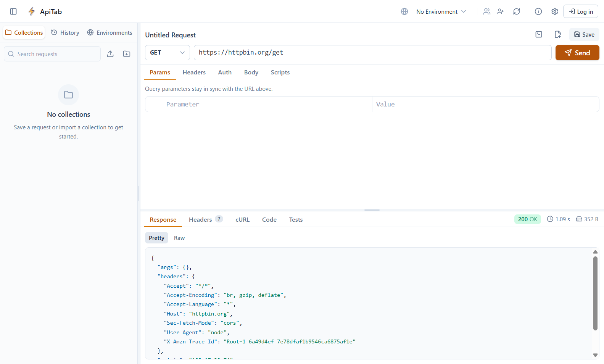Click the request URL field

point(373,53)
